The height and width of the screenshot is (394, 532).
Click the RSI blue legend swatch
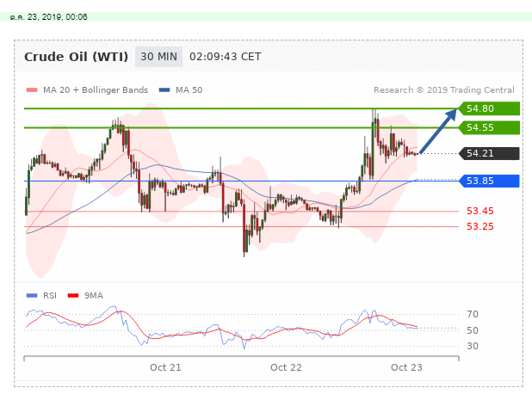coord(32,296)
